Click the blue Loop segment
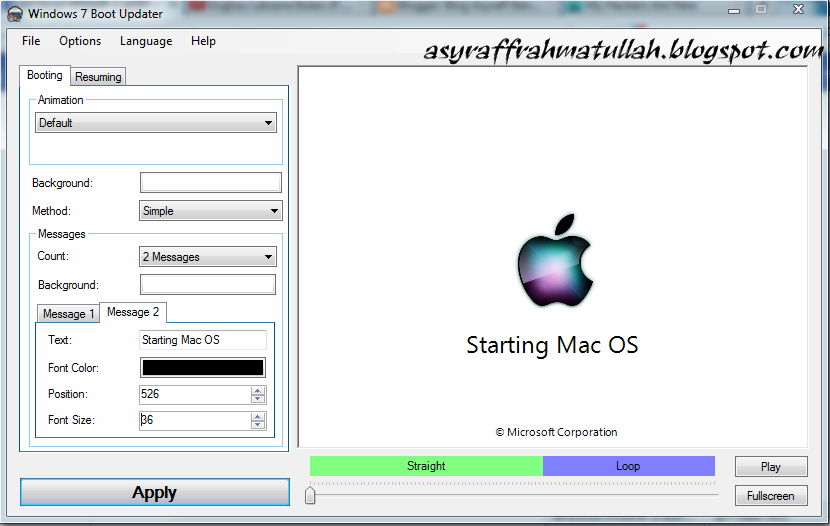 [629, 466]
